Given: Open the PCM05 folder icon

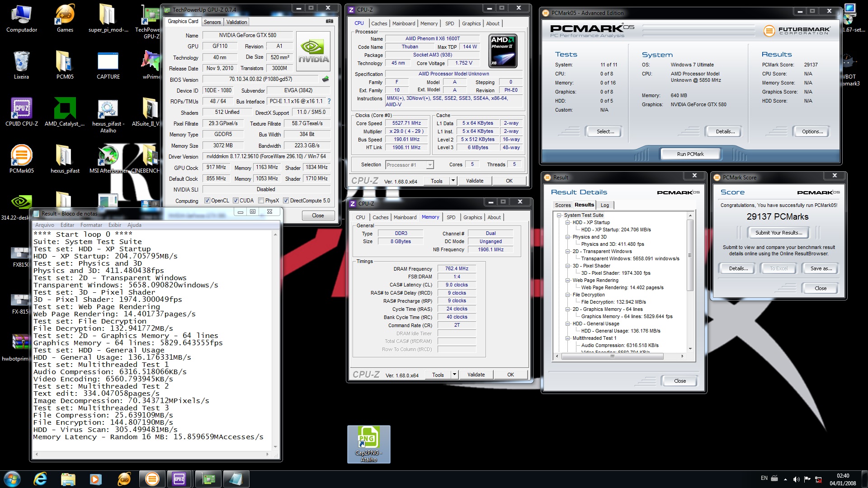Looking at the screenshot, I should 65,66.
